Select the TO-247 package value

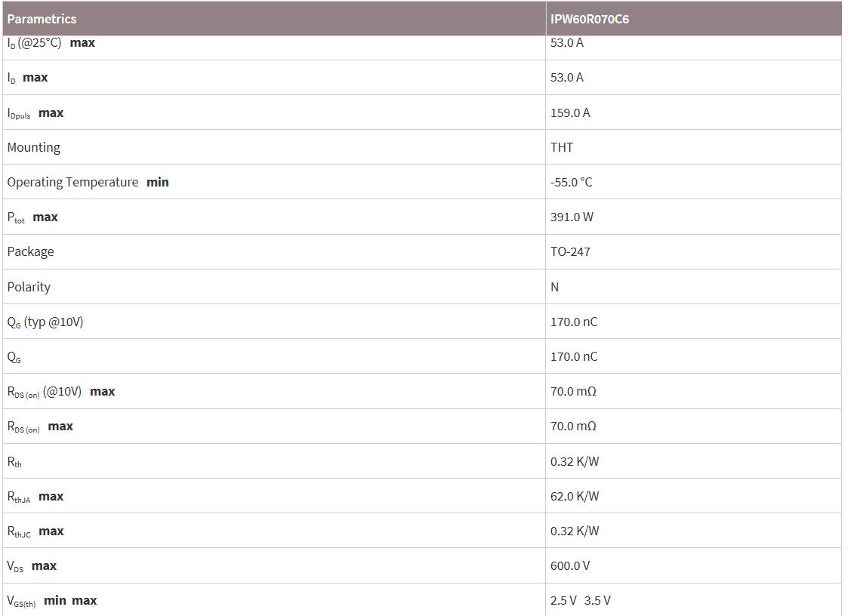pyautogui.click(x=570, y=251)
